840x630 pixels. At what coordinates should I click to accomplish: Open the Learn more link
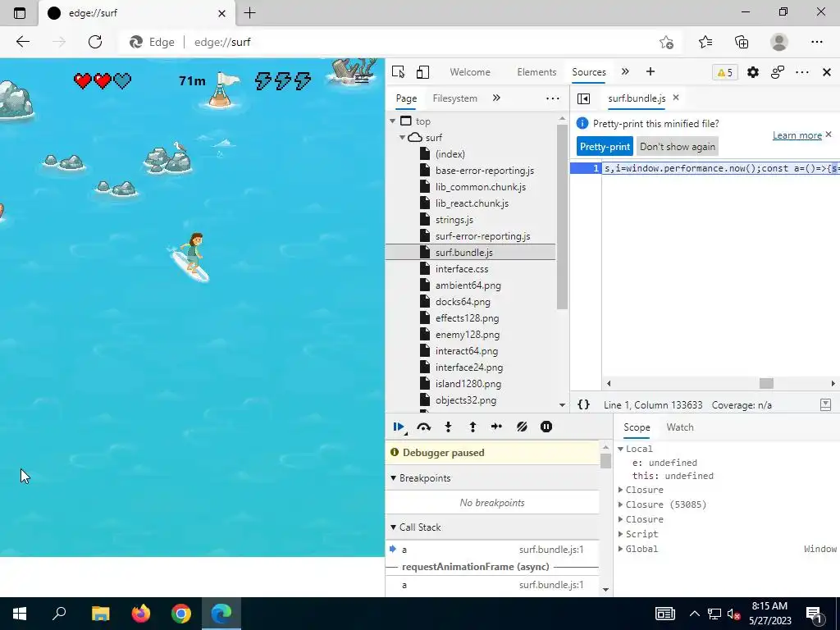click(797, 135)
